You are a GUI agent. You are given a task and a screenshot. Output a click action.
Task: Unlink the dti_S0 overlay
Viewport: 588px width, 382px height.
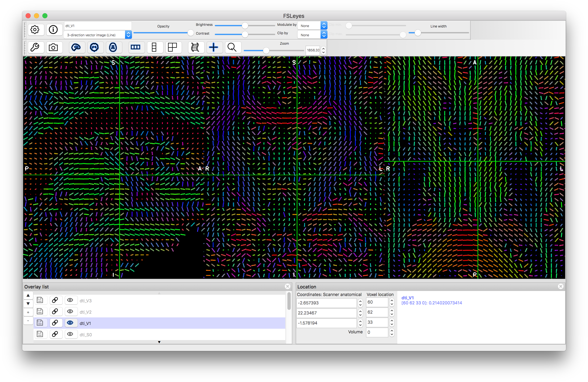pos(56,334)
